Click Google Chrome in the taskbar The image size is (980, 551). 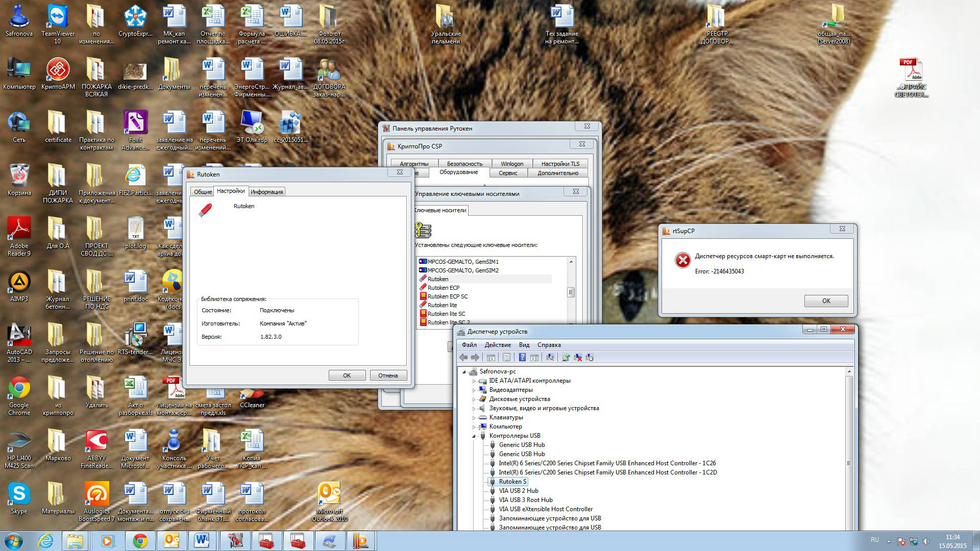tap(140, 541)
